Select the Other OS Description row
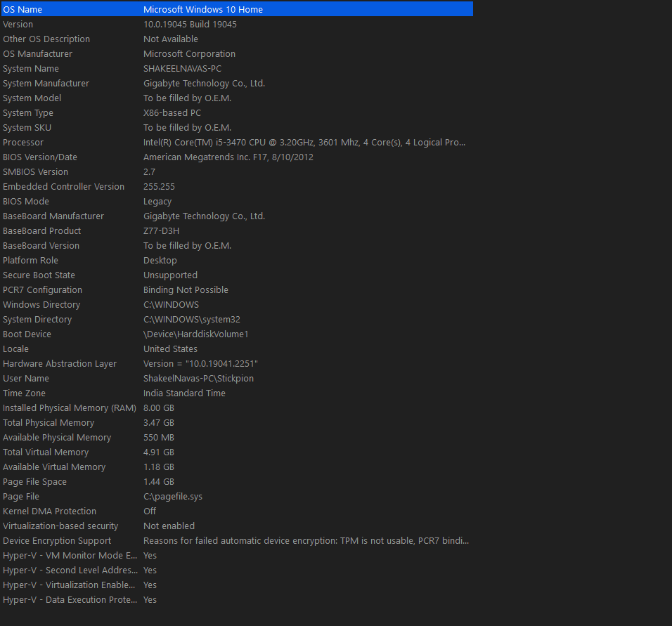The image size is (672, 626). (237, 39)
